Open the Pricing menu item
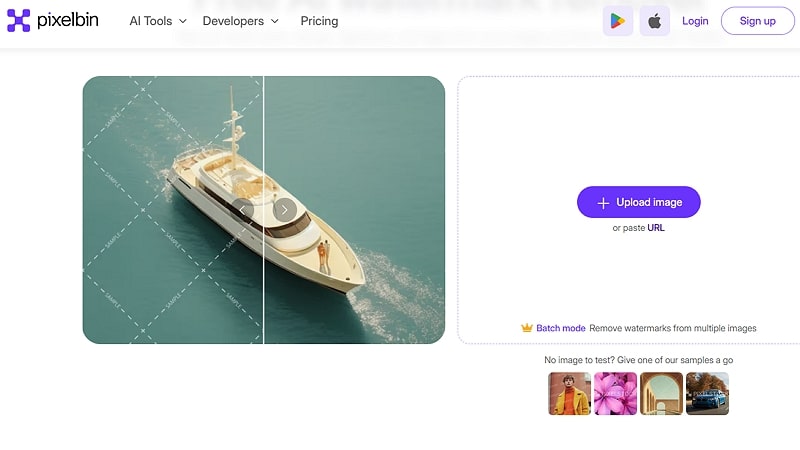 (319, 21)
